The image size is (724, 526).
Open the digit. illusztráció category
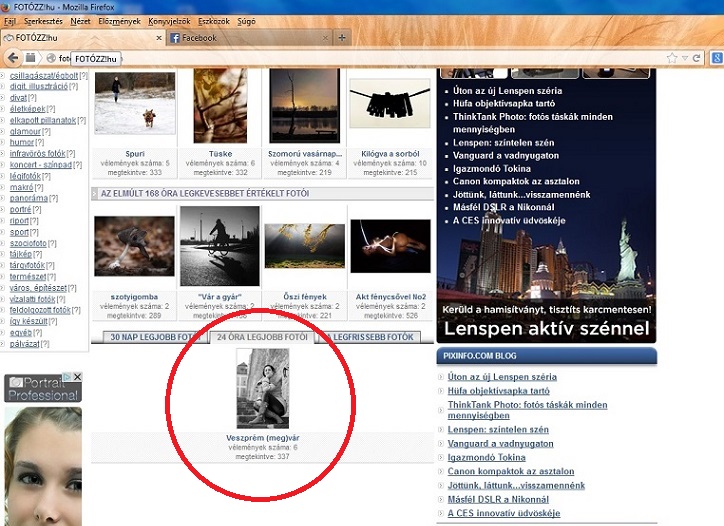tap(39, 86)
